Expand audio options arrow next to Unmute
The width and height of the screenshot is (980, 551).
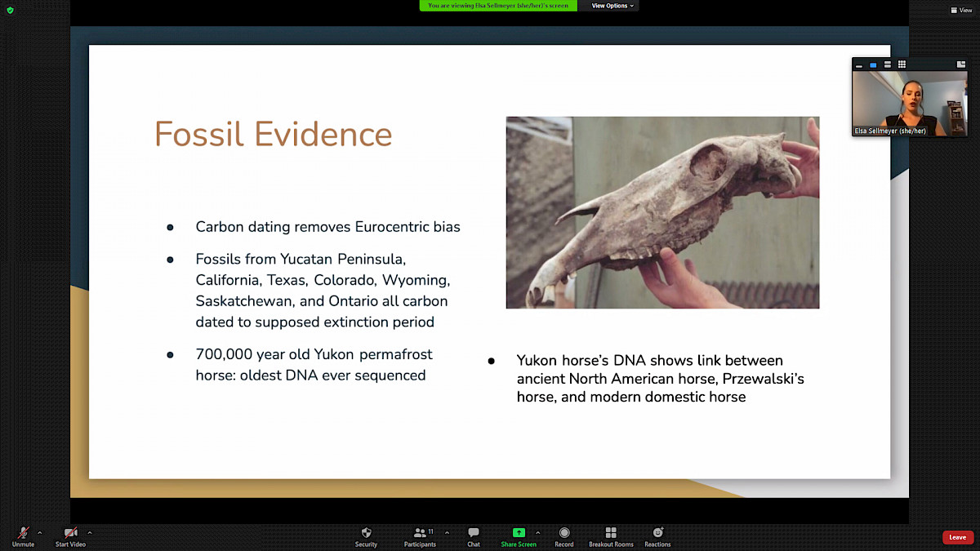tap(40, 533)
